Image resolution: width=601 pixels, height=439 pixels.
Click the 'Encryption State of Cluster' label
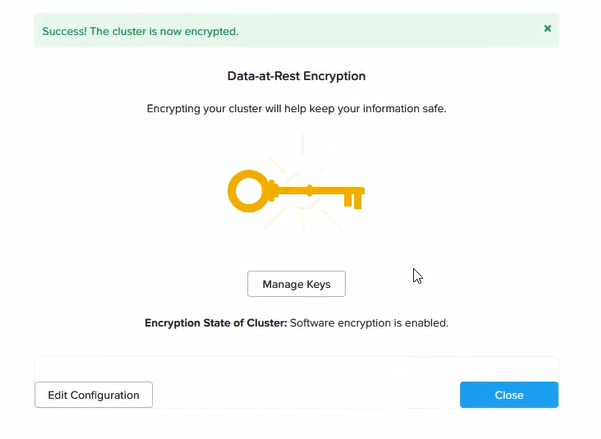[216, 324]
